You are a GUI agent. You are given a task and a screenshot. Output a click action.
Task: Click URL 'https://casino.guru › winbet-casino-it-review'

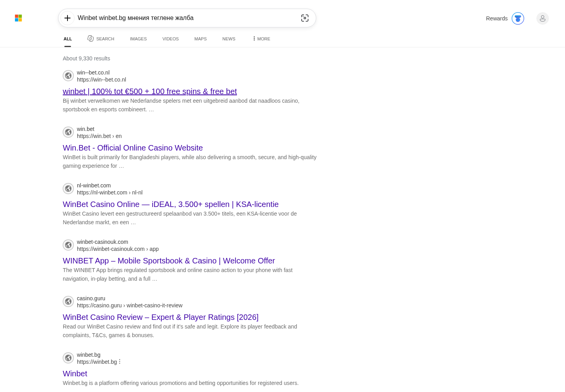(x=129, y=305)
